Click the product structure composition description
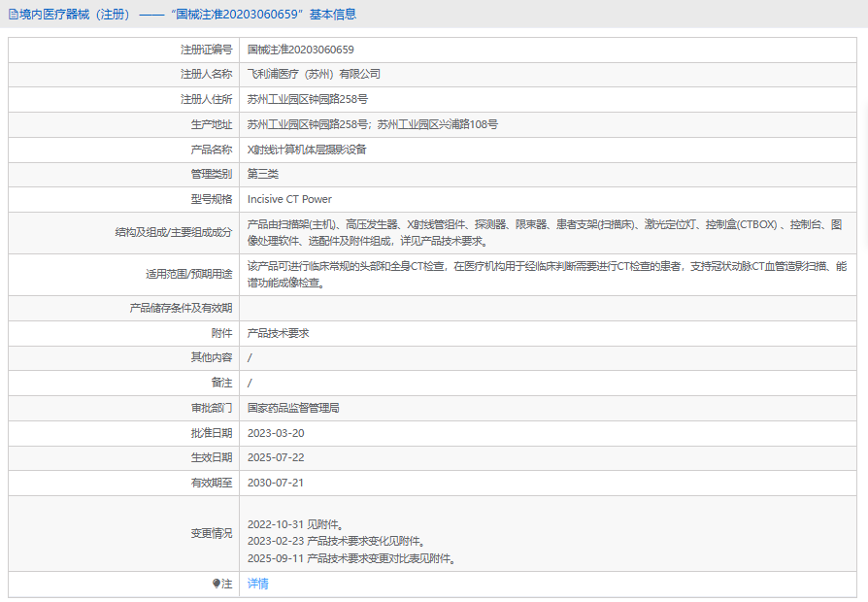Screen dimensions: 868x602 (544, 233)
